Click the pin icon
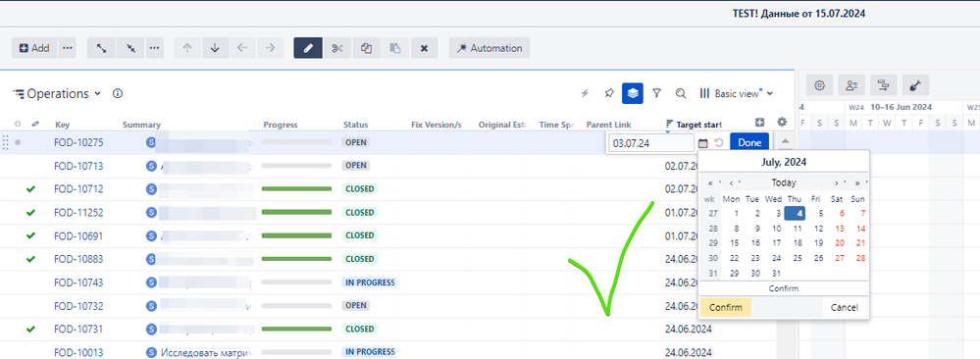Image resolution: width=980 pixels, height=359 pixels. [609, 93]
